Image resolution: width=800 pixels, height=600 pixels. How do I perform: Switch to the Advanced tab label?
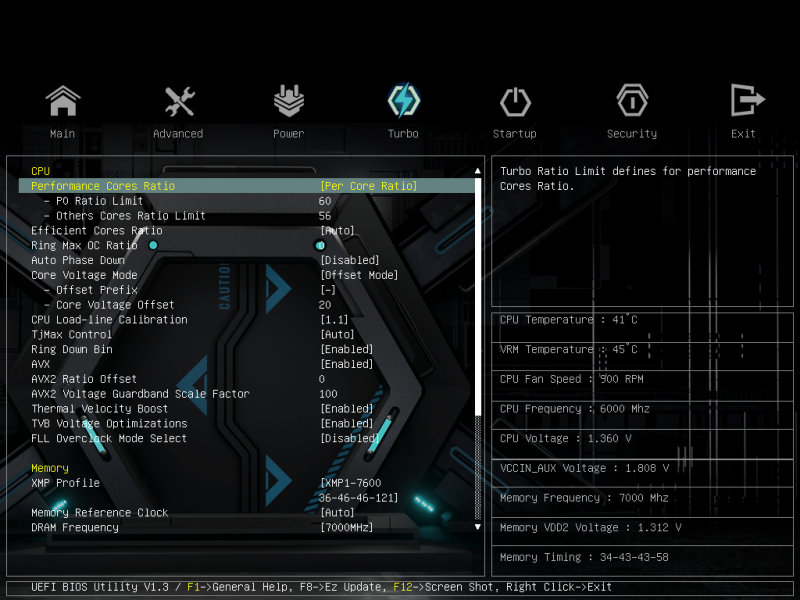(178, 134)
